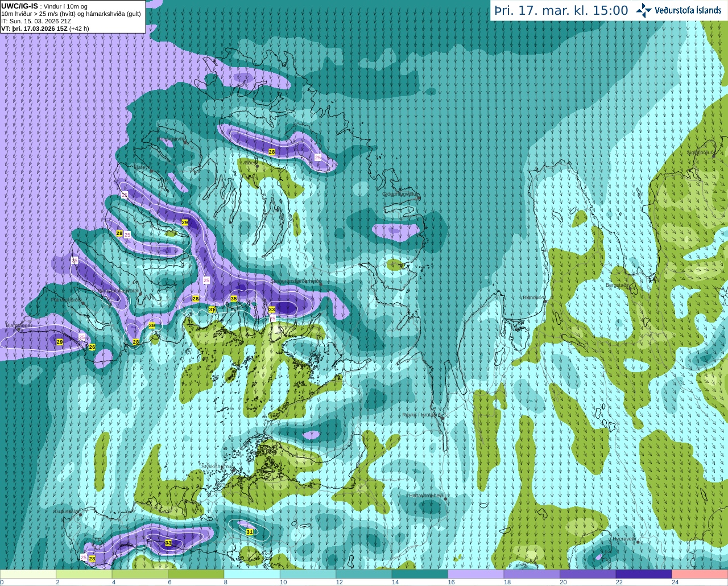Click the Gufuskálar station label
The height and width of the screenshot is (586, 728).
tap(67, 511)
